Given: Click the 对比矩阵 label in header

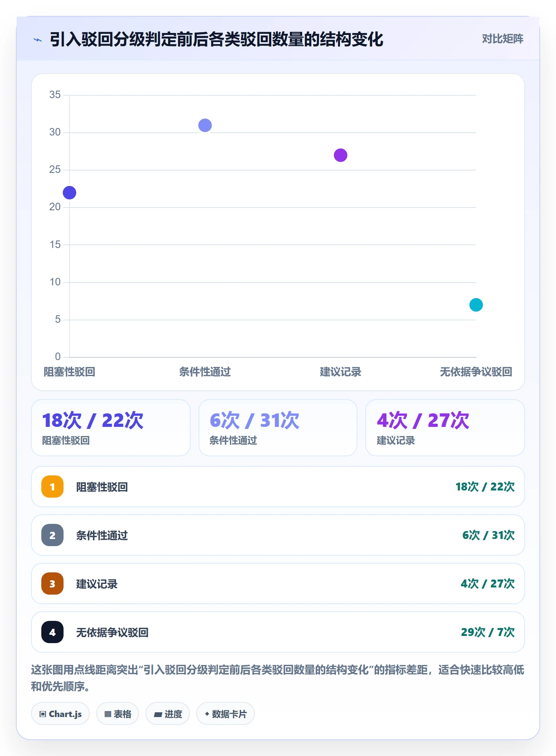Looking at the screenshot, I should [502, 39].
